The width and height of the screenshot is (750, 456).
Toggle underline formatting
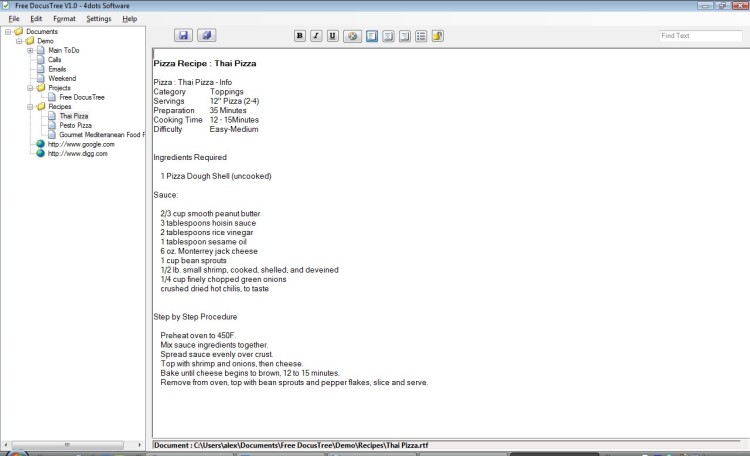pyautogui.click(x=332, y=36)
